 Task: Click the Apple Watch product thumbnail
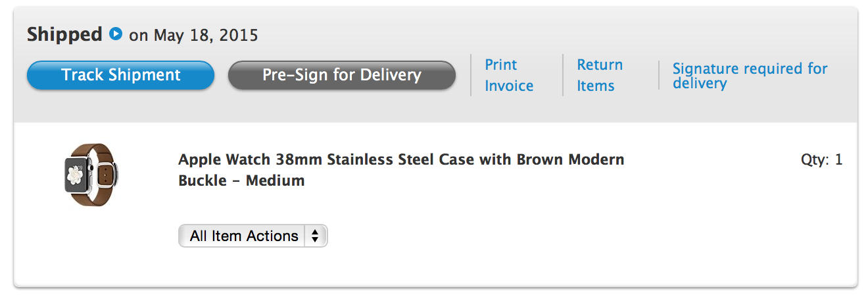[89, 175]
